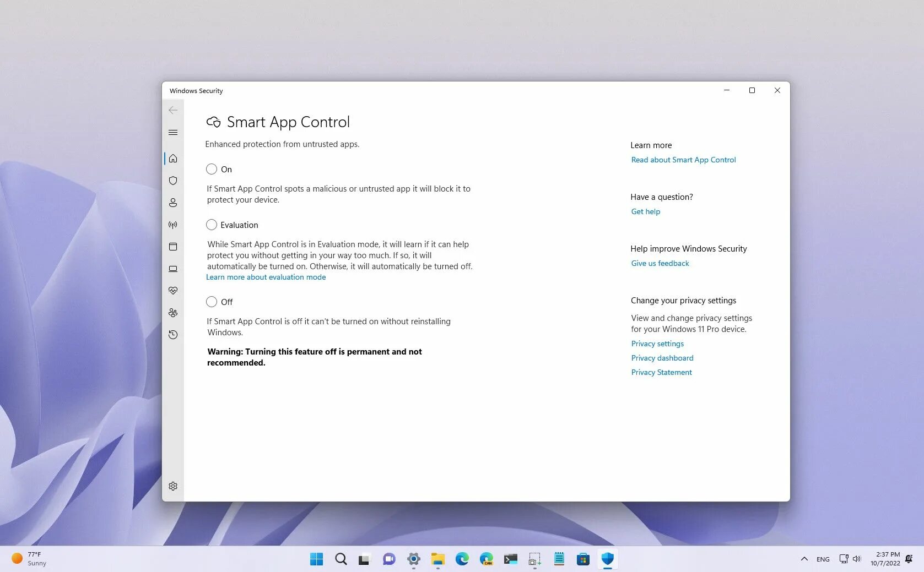Open Privacy dashboard
The height and width of the screenshot is (572, 924).
coord(662,358)
